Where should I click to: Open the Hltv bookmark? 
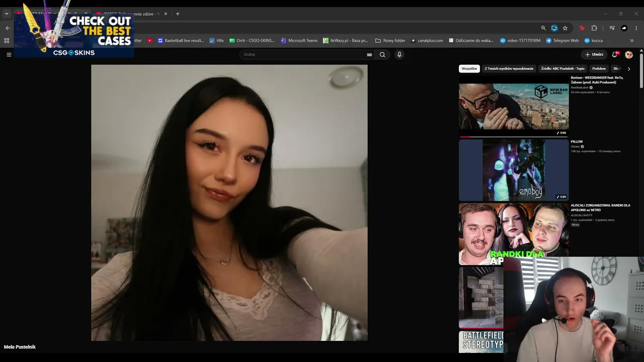coord(216,41)
